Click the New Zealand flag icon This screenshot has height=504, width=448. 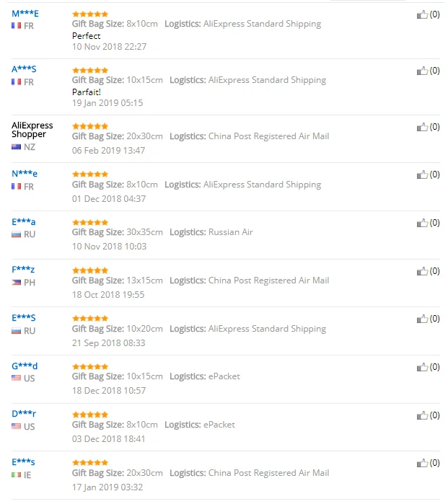16,147
